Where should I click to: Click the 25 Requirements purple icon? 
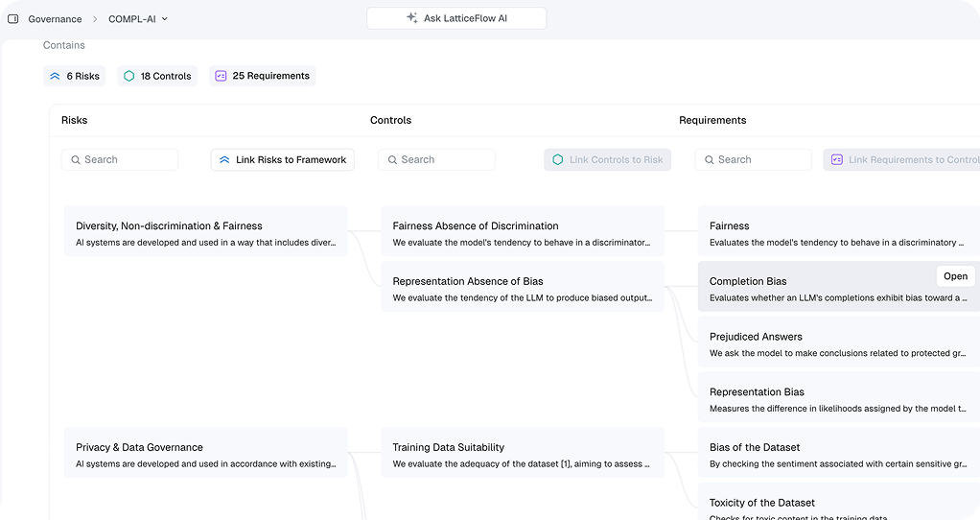coord(221,76)
